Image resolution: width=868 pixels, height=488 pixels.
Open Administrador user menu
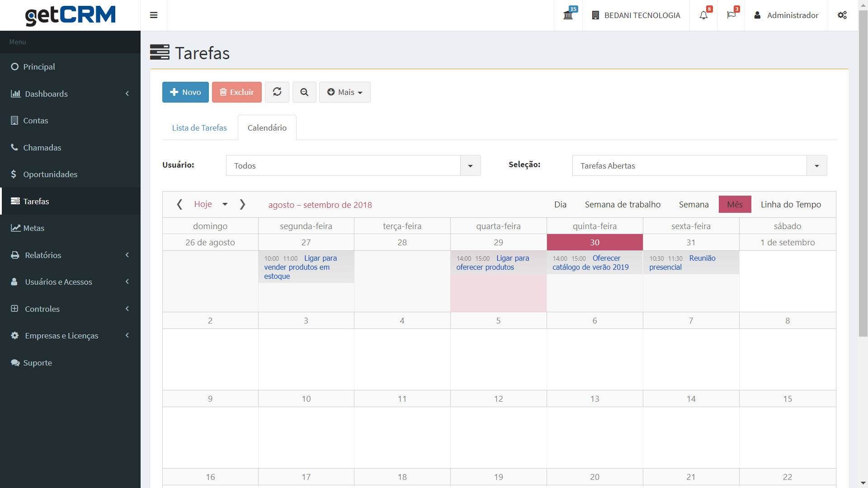[786, 15]
